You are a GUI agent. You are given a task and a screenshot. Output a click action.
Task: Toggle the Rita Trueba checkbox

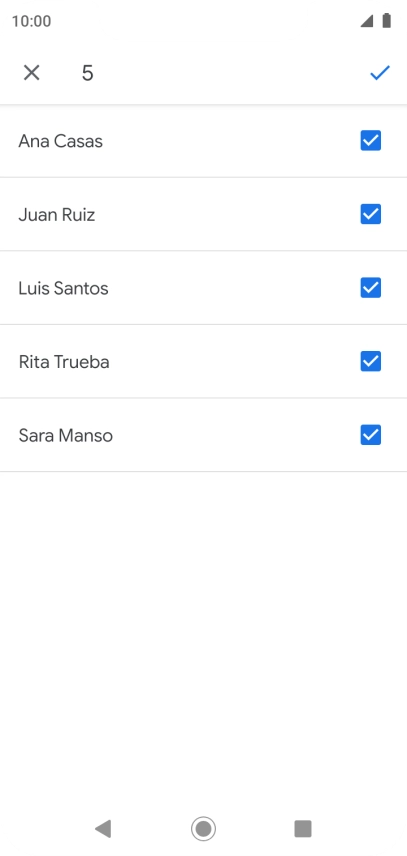(370, 361)
